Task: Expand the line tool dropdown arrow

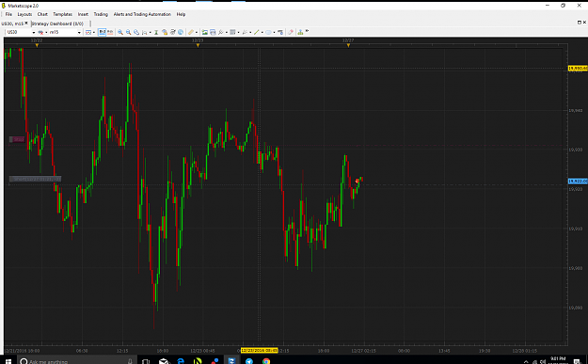Action: 262,33
